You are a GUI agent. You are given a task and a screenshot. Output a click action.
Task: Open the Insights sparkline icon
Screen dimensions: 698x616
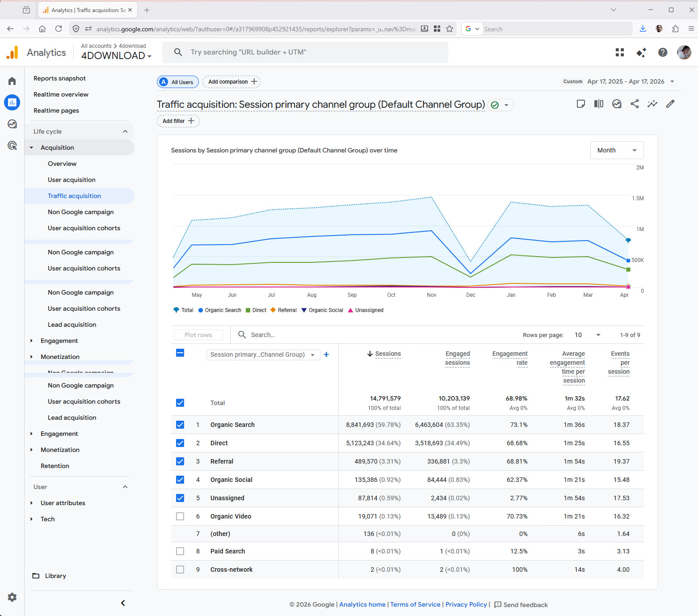(652, 104)
